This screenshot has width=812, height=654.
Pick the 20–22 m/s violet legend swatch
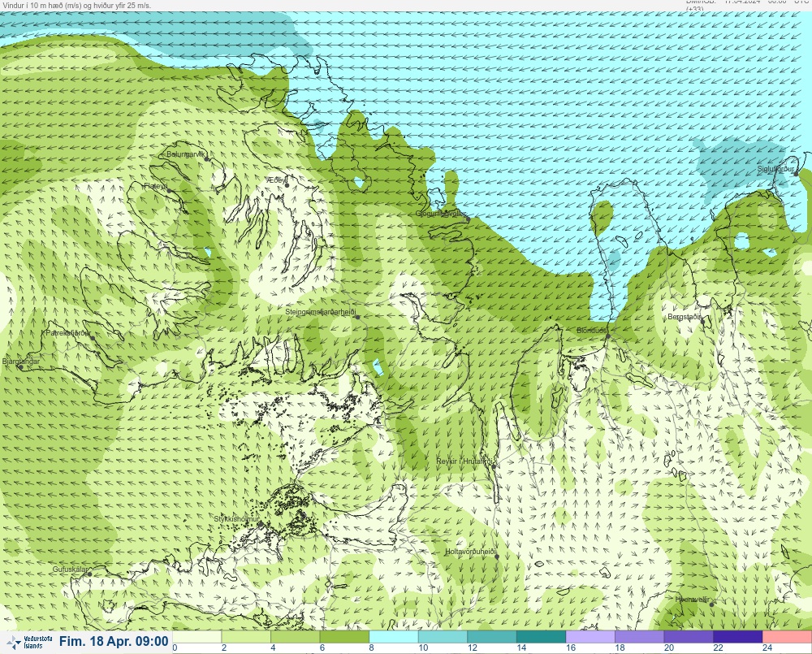coord(689,636)
